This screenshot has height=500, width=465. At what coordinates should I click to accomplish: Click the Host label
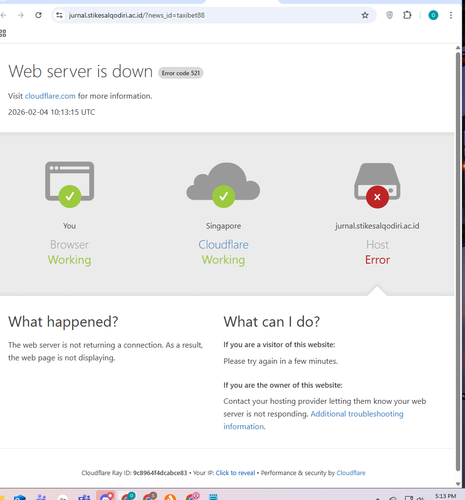click(x=377, y=245)
